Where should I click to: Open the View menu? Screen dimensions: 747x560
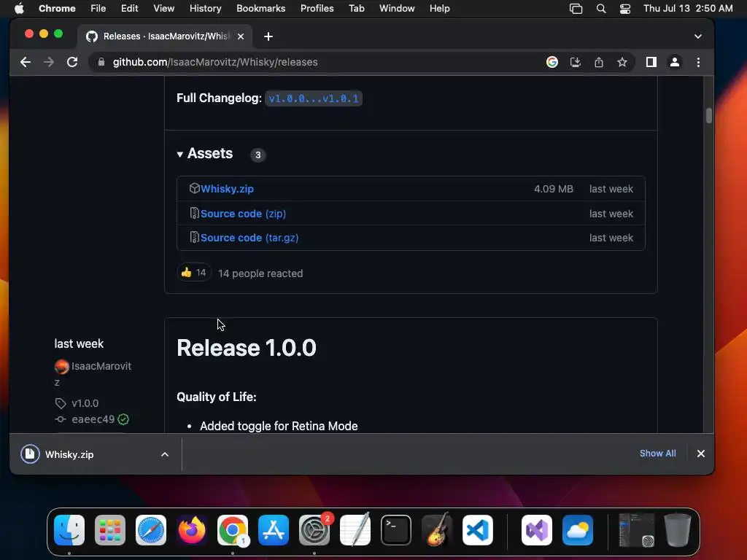(163, 8)
